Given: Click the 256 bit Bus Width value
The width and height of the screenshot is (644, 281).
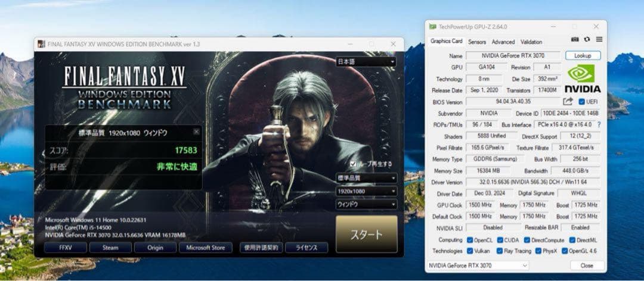Looking at the screenshot, I should tap(580, 159).
